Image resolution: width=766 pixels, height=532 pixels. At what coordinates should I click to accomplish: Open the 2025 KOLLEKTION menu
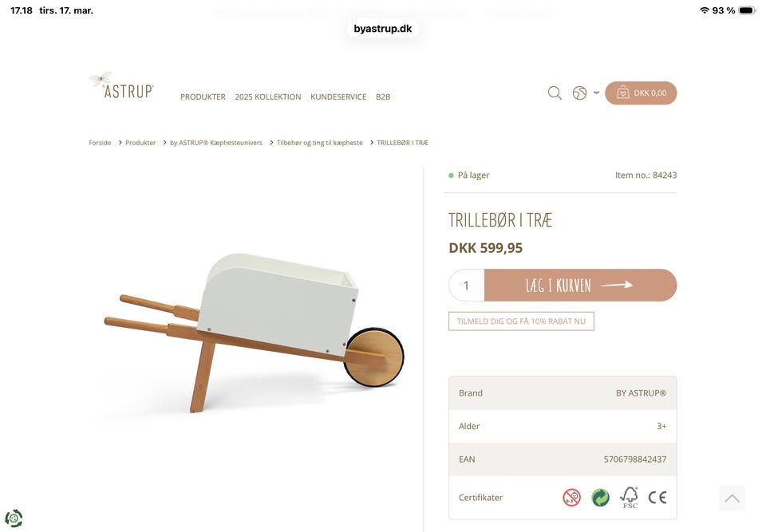point(268,97)
